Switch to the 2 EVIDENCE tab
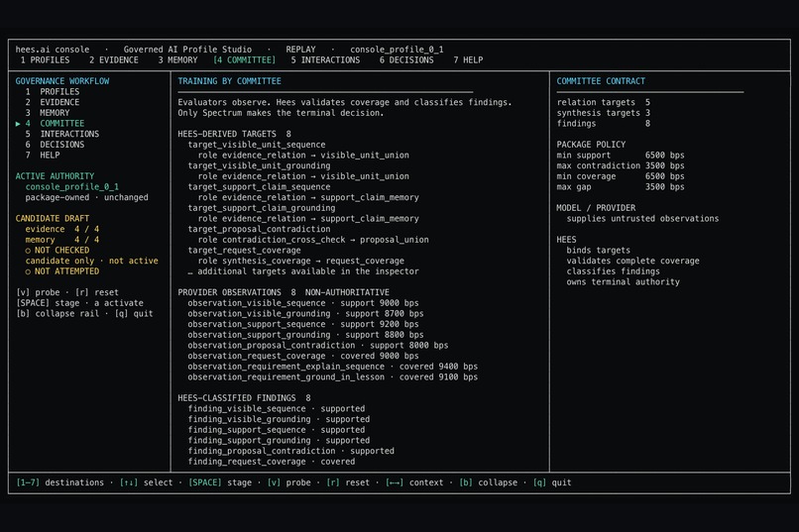This screenshot has height=532, width=799. click(114, 60)
